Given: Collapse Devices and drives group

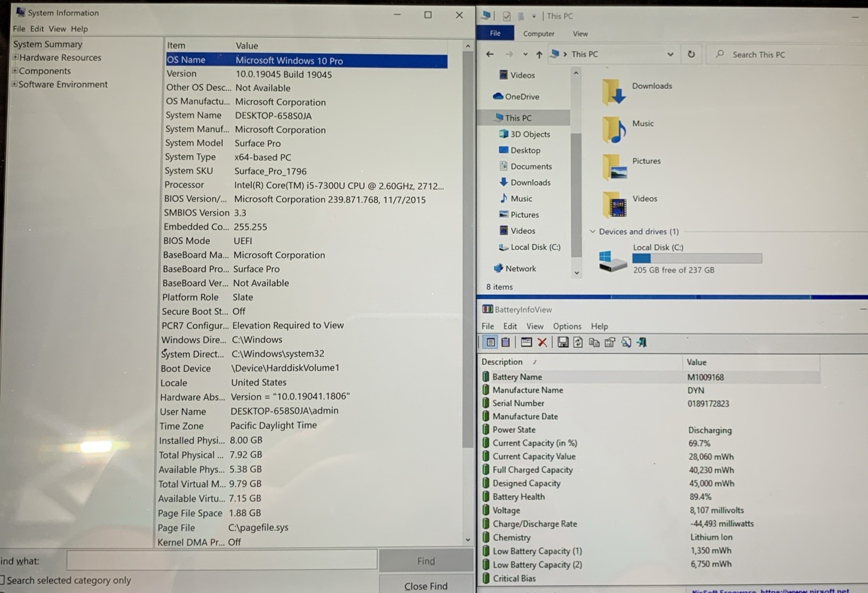Looking at the screenshot, I should (592, 232).
